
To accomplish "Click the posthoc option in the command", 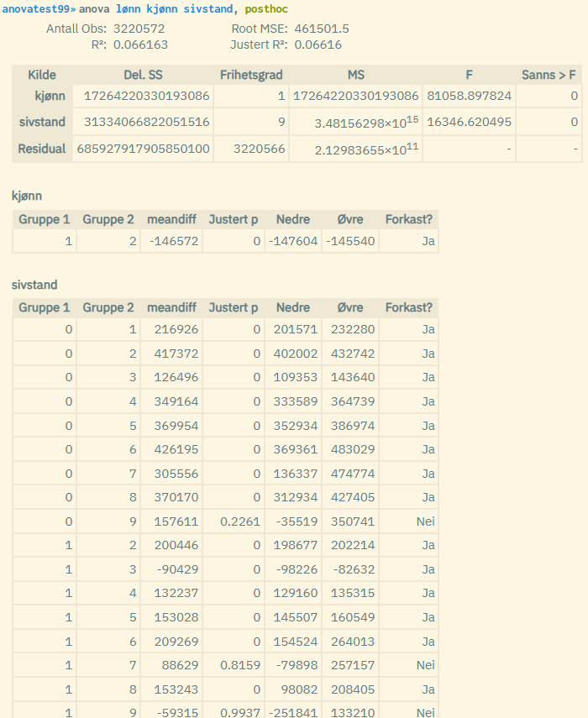I will pyautogui.click(x=268, y=8).
